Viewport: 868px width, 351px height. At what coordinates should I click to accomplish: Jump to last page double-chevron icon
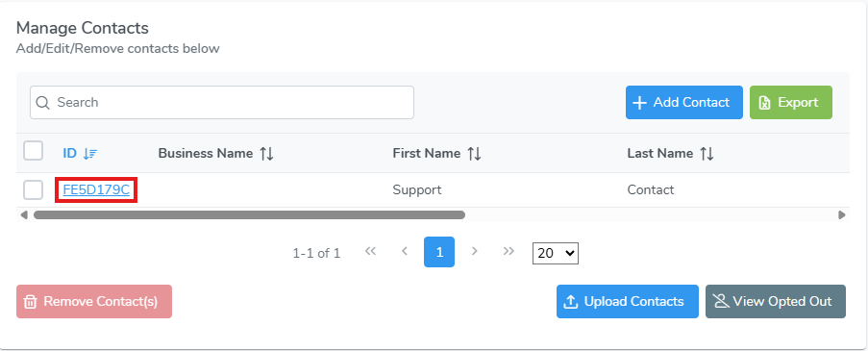[x=508, y=251]
